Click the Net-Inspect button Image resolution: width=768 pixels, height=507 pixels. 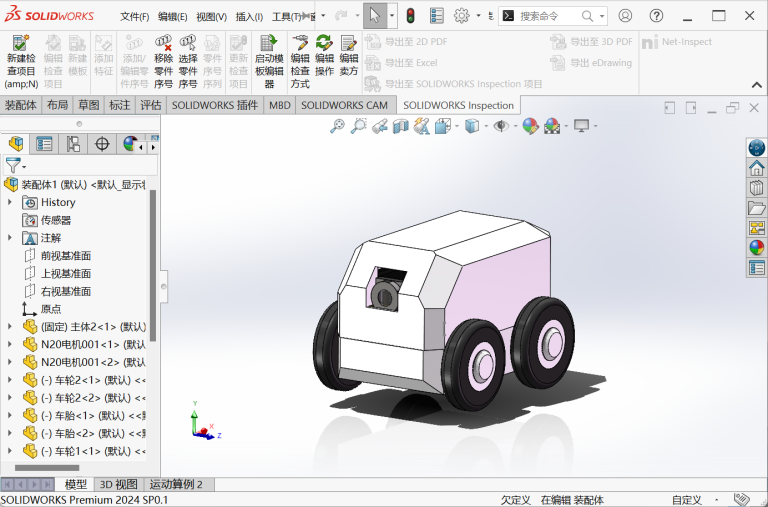(677, 42)
